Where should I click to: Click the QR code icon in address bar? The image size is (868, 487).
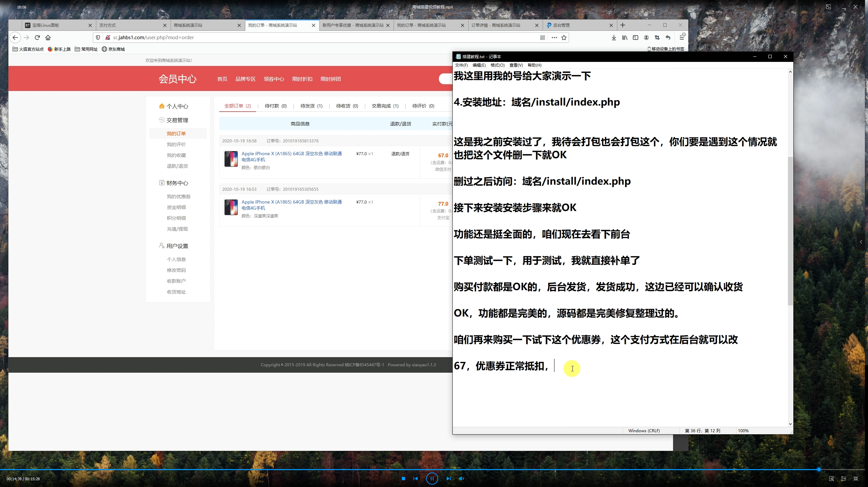[x=543, y=38]
